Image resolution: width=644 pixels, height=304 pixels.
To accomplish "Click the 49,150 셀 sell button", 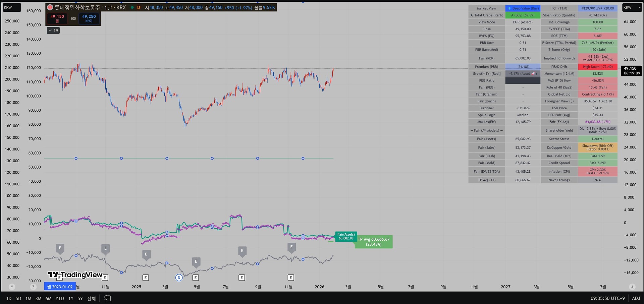I will 57,18.
